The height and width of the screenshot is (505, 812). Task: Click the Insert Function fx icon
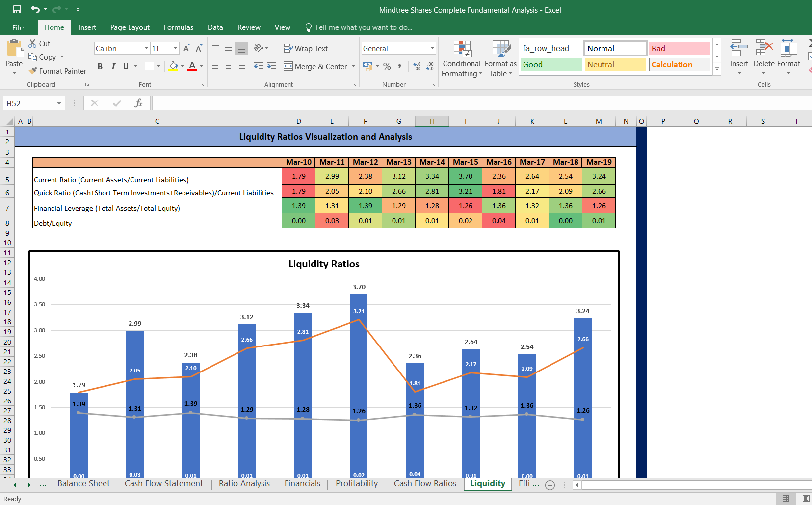pyautogui.click(x=138, y=103)
